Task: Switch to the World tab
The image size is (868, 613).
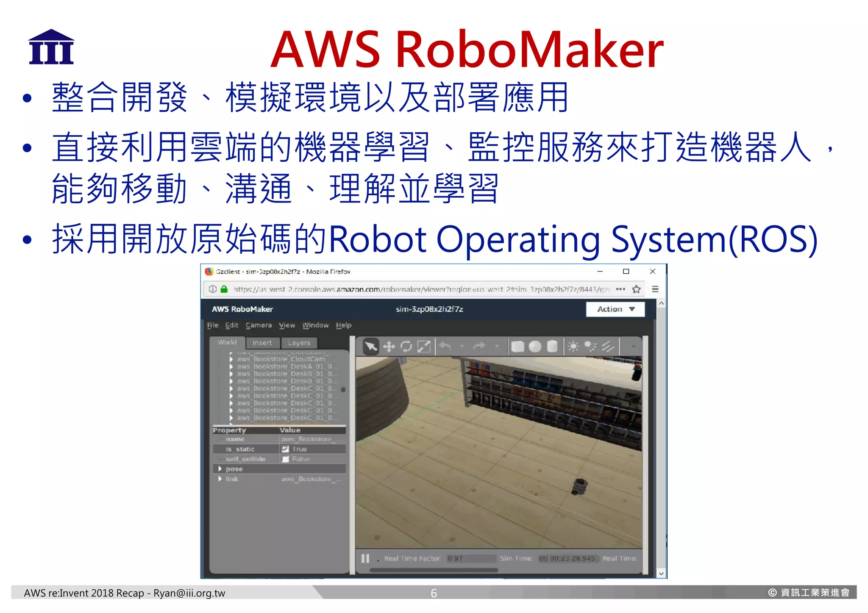Action: point(227,342)
